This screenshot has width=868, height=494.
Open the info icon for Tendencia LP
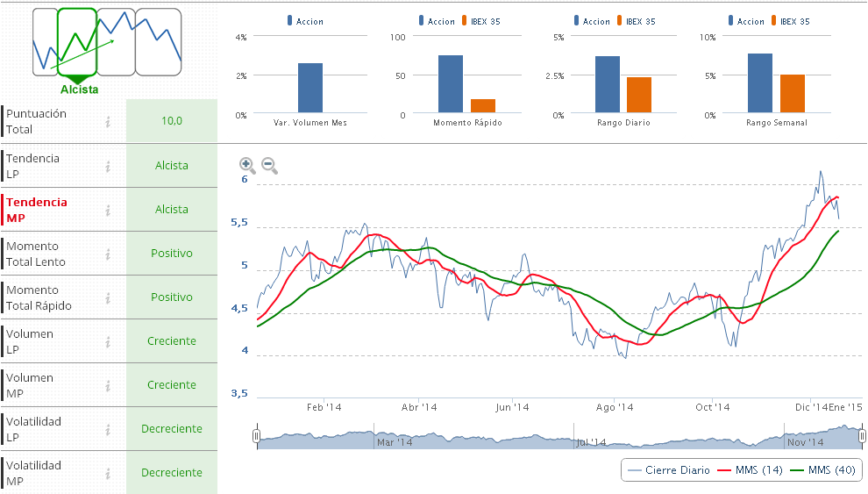point(108,166)
